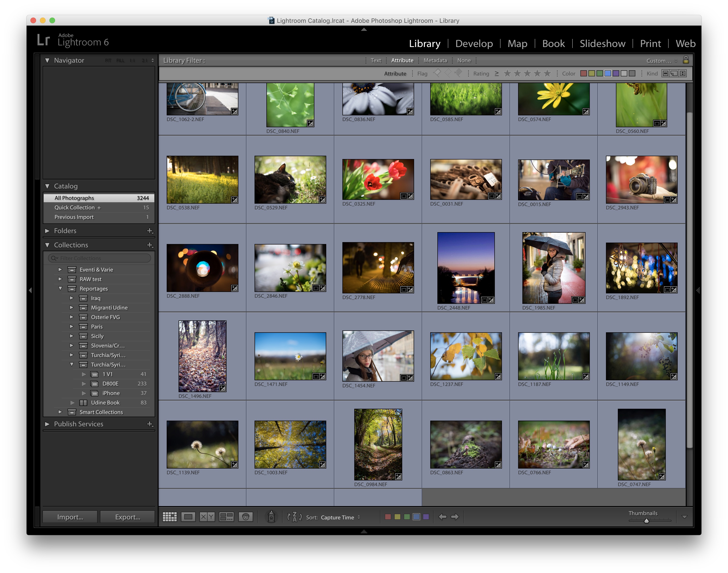Viewport: 728px width, 573px height.
Task: Apply green color label in the bottom toolbar
Action: point(407,517)
